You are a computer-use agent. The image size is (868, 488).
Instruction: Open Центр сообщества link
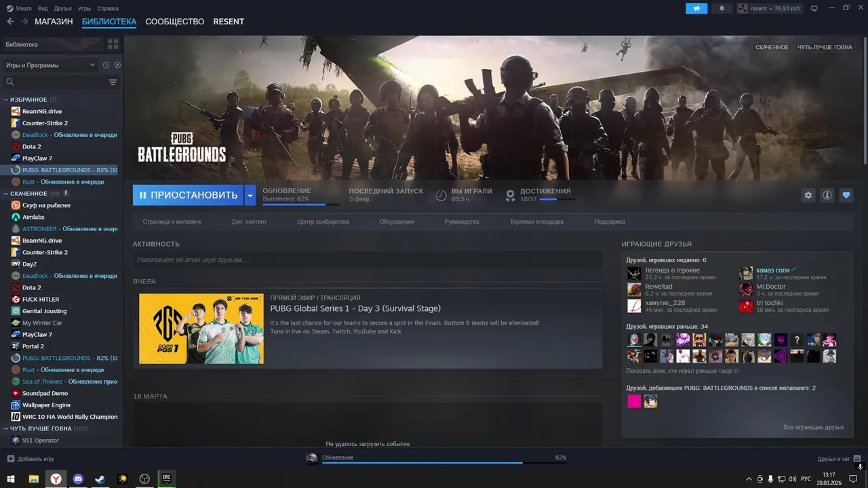pyautogui.click(x=323, y=222)
